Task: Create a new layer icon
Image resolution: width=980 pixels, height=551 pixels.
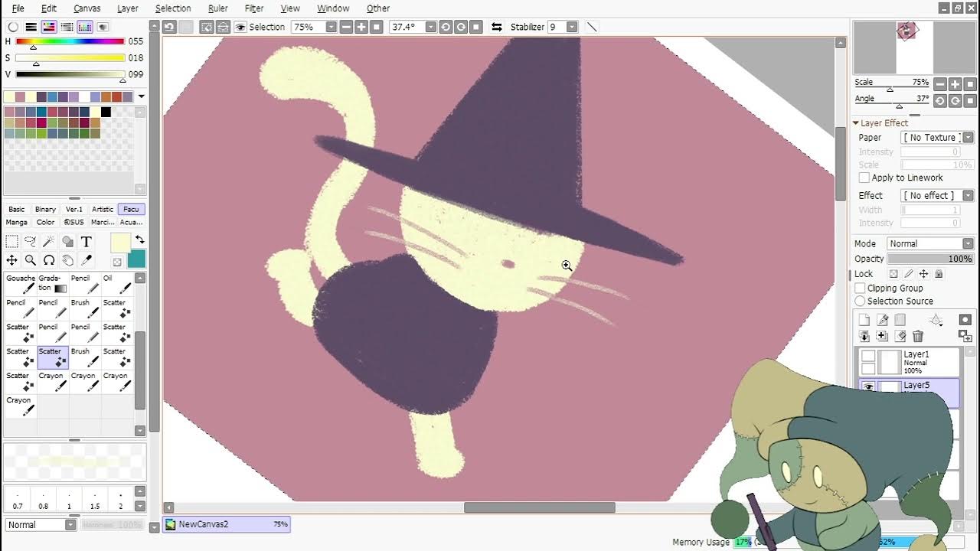Action: click(864, 320)
